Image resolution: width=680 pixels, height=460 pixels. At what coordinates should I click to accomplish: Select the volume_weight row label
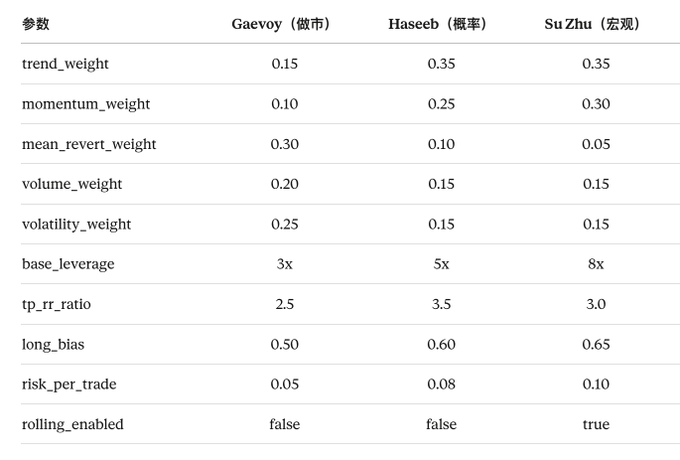pos(72,184)
